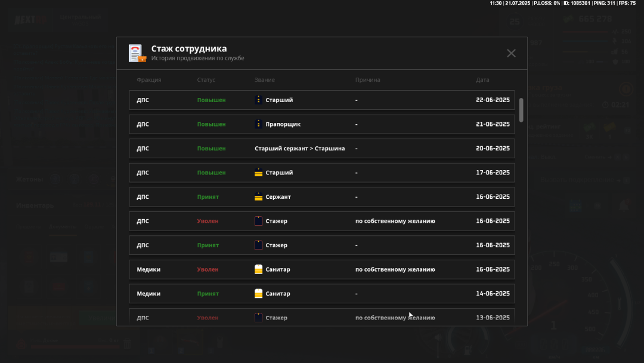Image resolution: width=644 pixels, height=363 pixels.
Task: Click the rank text Старший сержант > Старшина
Action: click(300, 149)
